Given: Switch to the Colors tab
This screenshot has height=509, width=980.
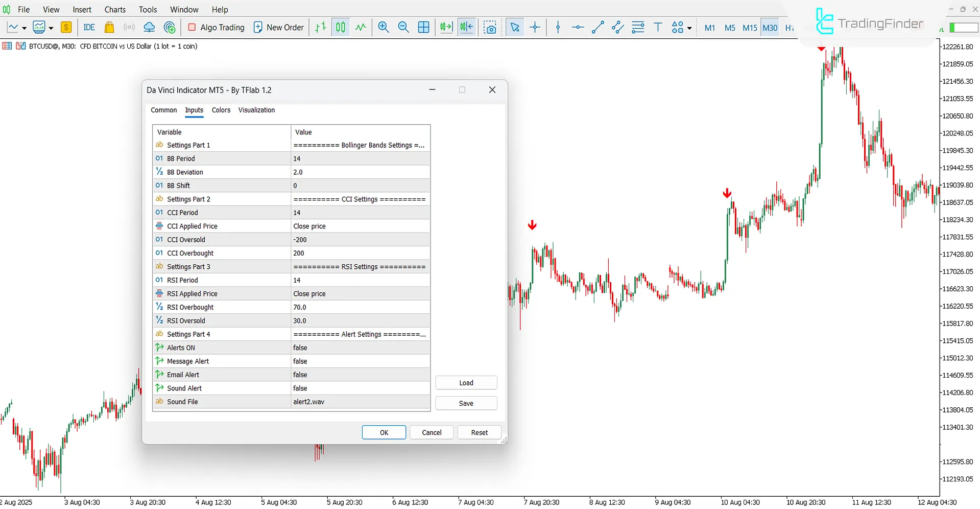Looking at the screenshot, I should pyautogui.click(x=221, y=110).
